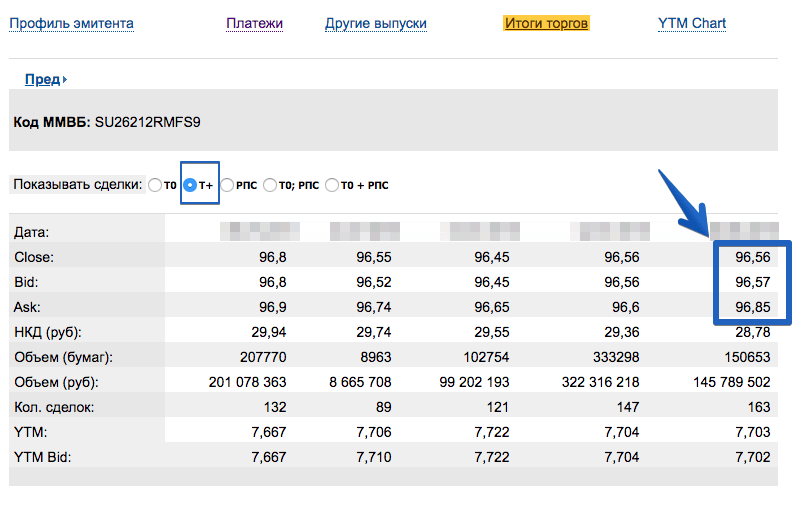The height and width of the screenshot is (512, 801).
Task: Click the volume value 333298
Action: click(x=616, y=357)
